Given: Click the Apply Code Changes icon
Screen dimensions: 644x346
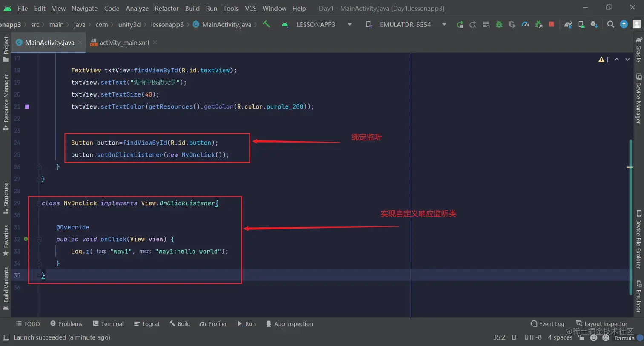Looking at the screenshot, I should coord(486,25).
